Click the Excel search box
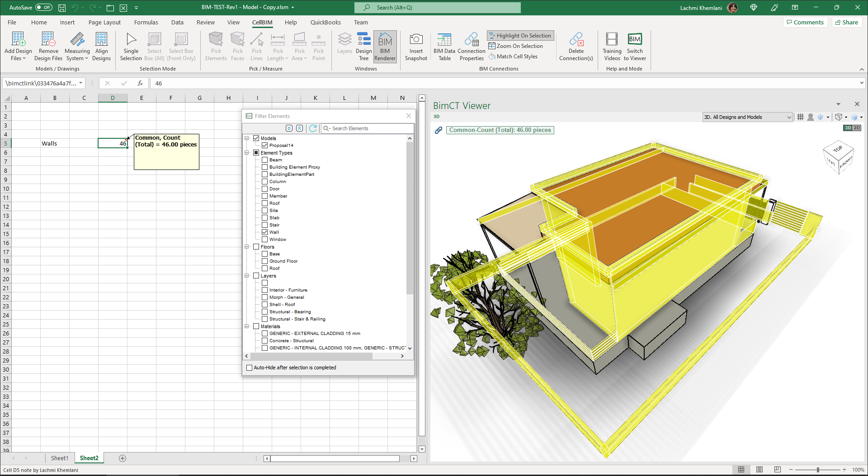 coord(438,8)
